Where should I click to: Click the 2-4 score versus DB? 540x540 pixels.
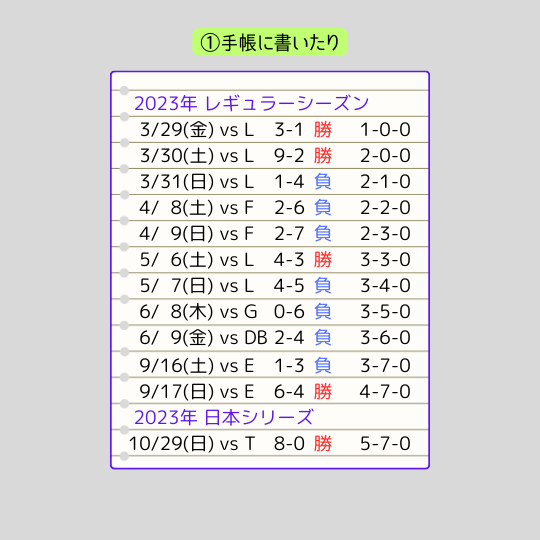pos(289,338)
